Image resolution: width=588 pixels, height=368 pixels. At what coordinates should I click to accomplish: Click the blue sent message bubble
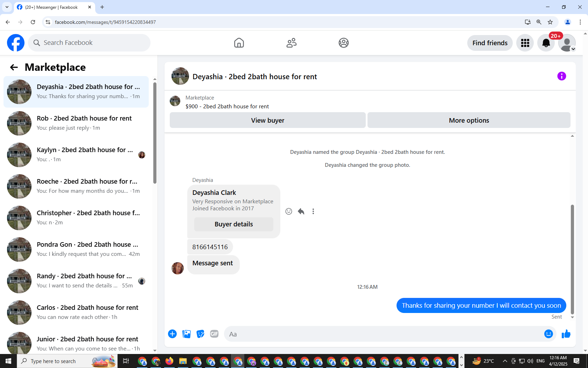[x=481, y=306]
